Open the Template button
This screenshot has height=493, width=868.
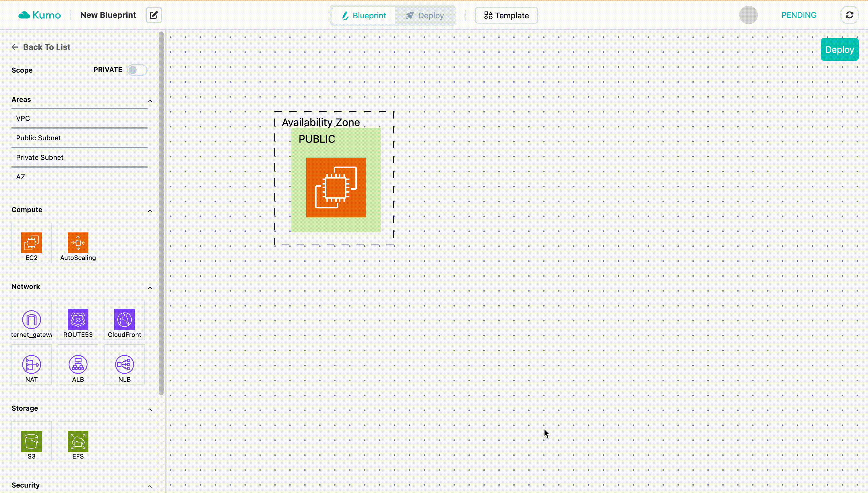(506, 15)
